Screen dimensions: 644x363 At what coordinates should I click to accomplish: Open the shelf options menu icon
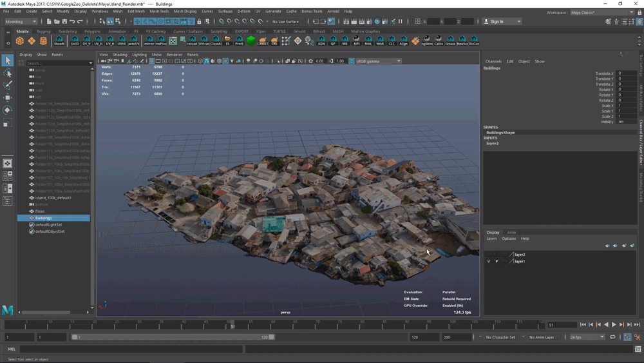pyautogui.click(x=8, y=43)
